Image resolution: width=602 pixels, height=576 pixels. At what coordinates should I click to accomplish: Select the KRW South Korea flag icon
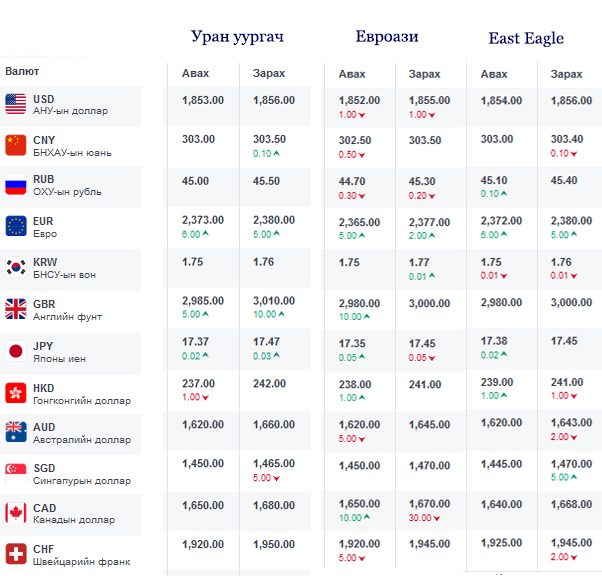pos(15,267)
